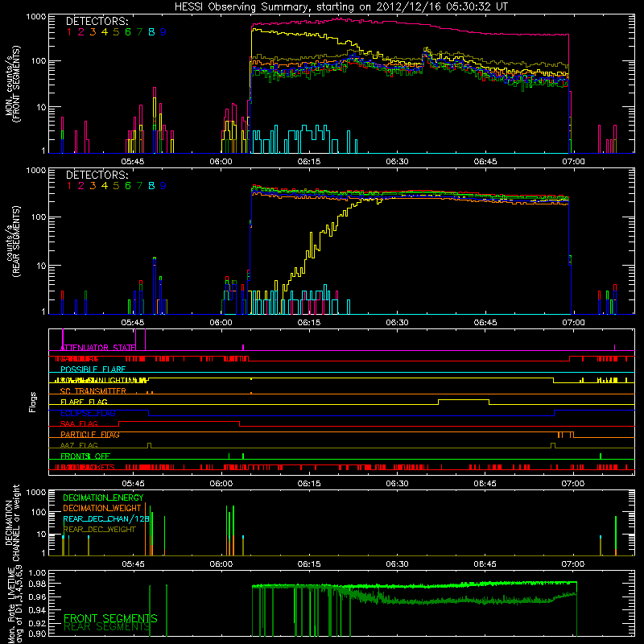This screenshot has width=644, height=644.
Task: Click the counts/s (REAR SEGMENTS) axis title
Action: 12,242
